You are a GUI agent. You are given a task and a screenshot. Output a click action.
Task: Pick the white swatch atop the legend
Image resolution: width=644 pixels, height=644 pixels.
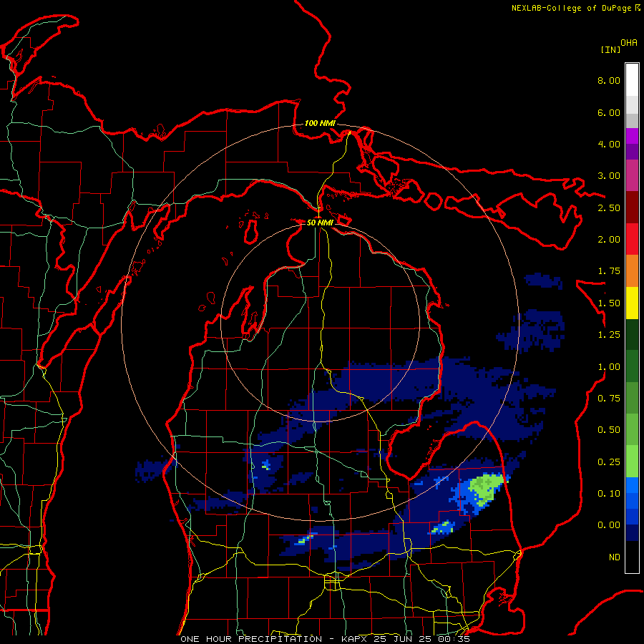[632, 80]
